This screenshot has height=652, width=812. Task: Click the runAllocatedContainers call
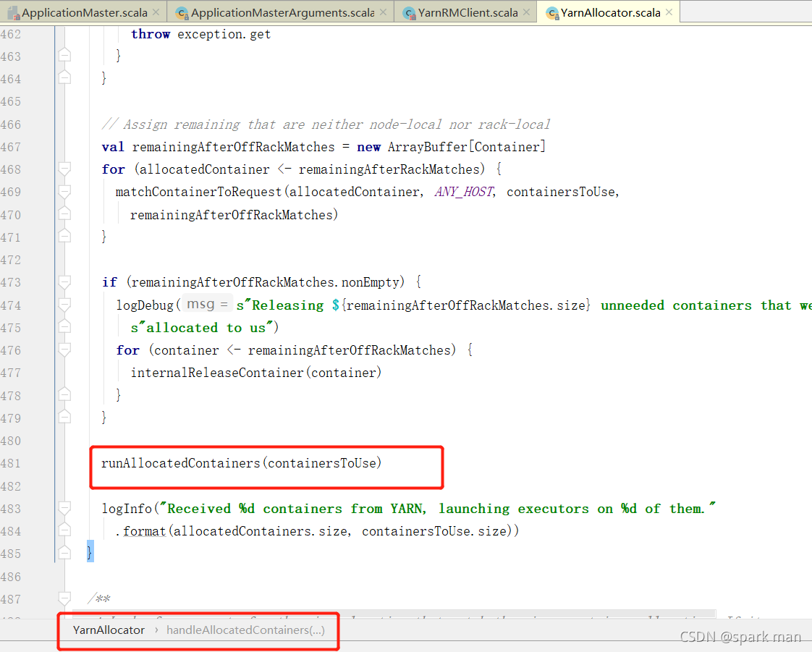click(x=241, y=463)
